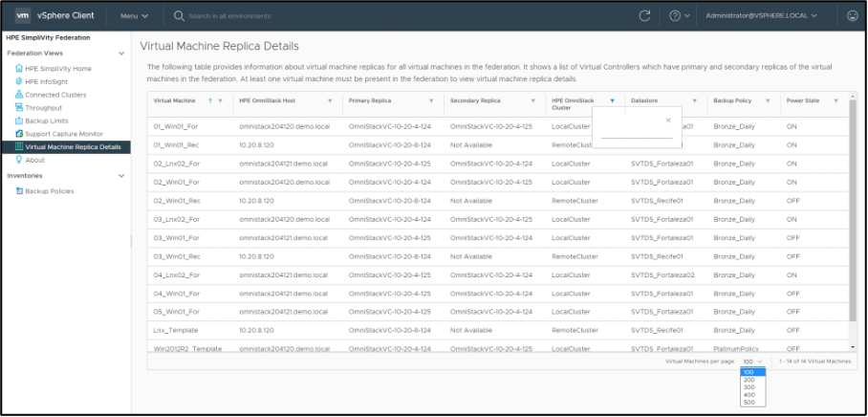Click the table vertical scrollbar thumb
The height and width of the screenshot is (417, 868).
click(853, 210)
